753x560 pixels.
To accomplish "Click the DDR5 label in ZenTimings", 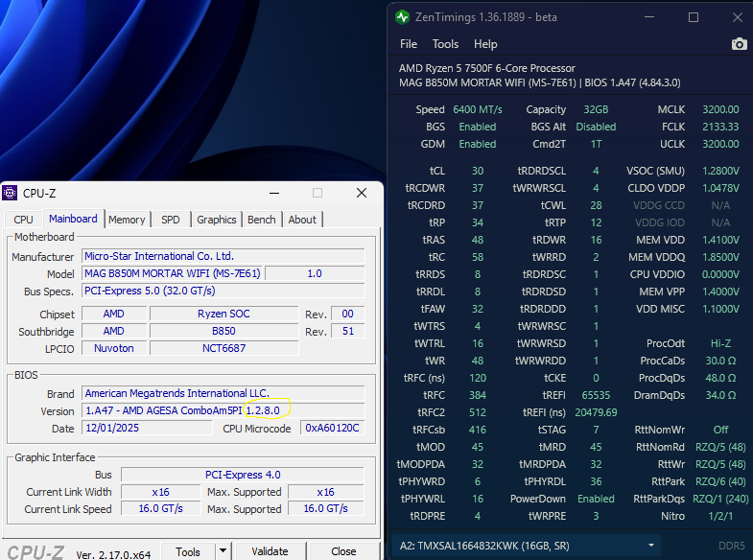I will pyautogui.click(x=731, y=546).
